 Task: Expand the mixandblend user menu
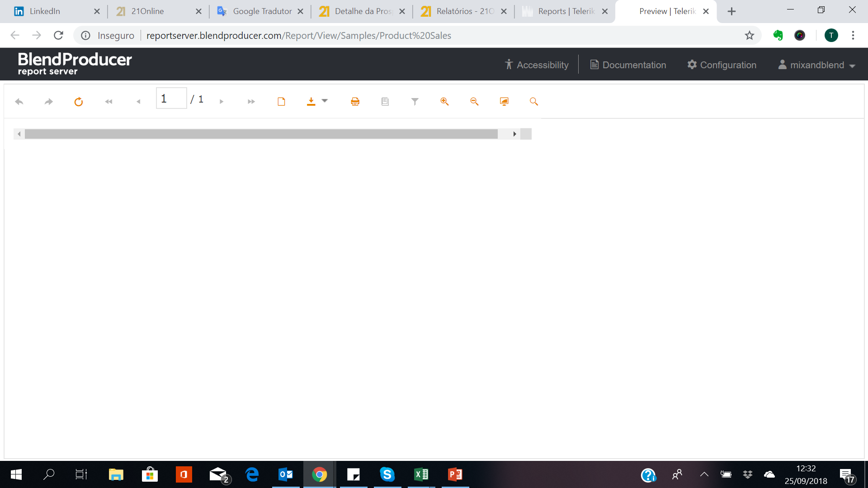[x=816, y=65]
